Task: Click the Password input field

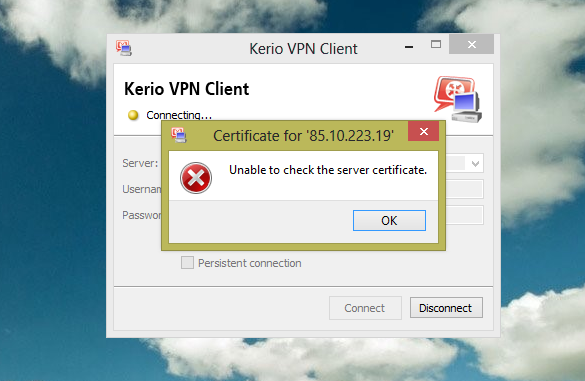Action: click(x=464, y=215)
